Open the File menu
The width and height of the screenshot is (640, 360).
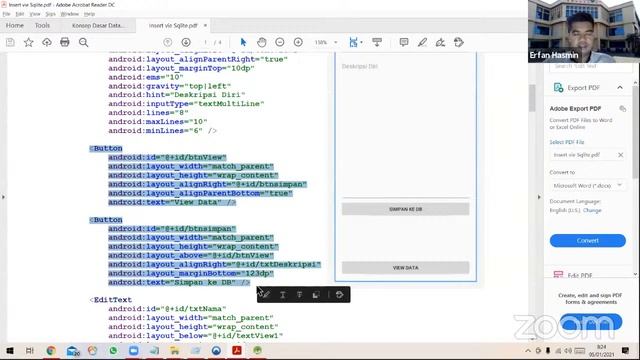[x=7, y=14]
